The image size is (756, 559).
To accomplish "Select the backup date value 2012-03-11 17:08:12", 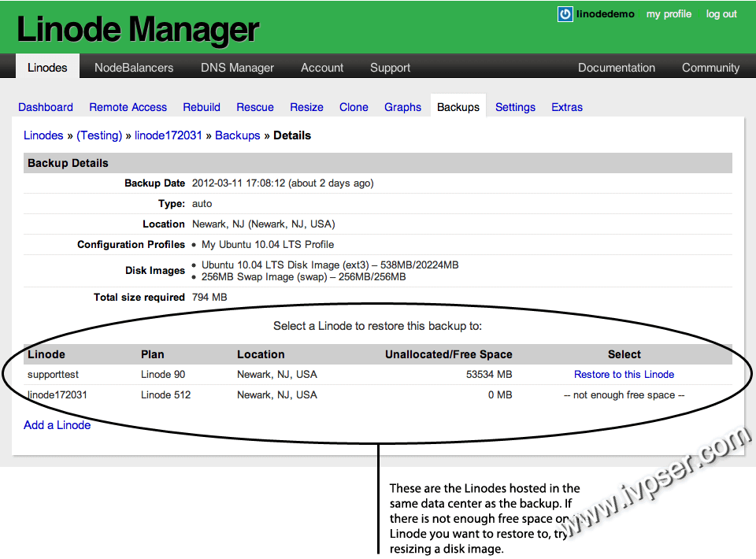I will click(239, 183).
